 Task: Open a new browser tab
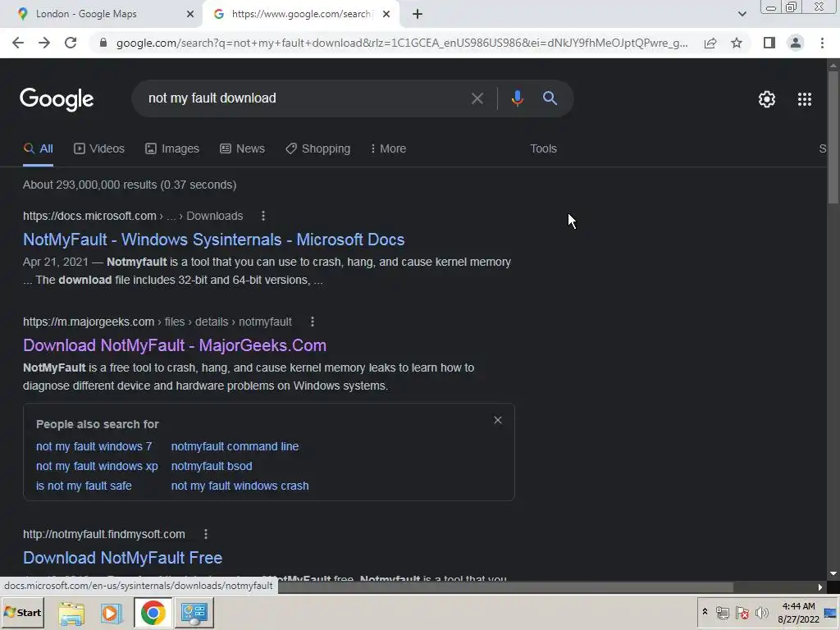(418, 15)
